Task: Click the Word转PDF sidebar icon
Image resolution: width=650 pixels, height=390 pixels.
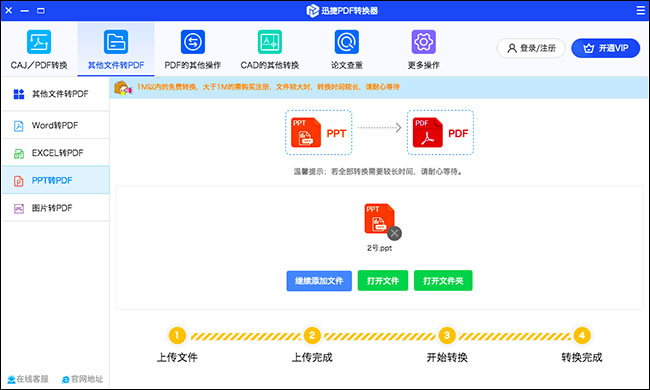Action: [19, 126]
